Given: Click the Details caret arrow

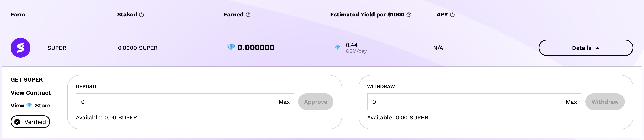Looking at the screenshot, I should [x=597, y=48].
